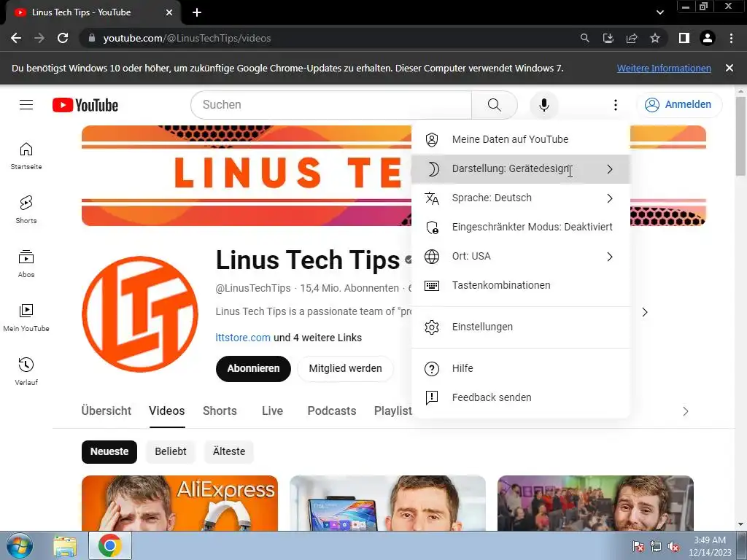
Task: Open lttstore.com link
Action: click(243, 338)
